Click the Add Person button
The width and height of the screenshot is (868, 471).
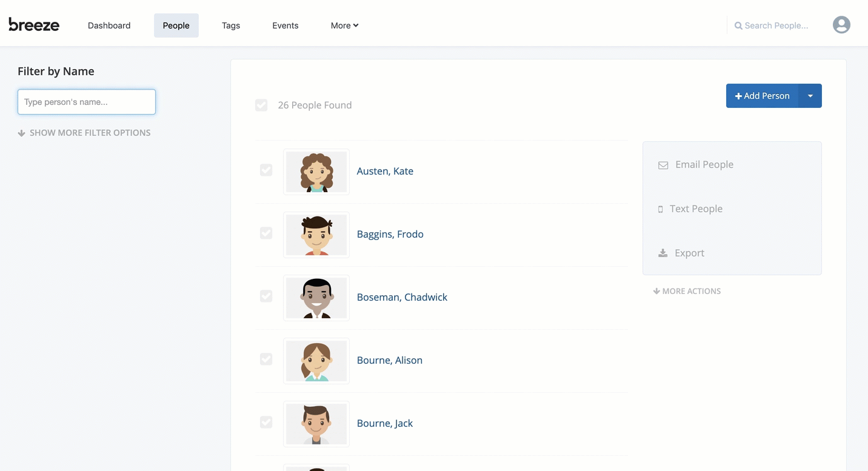[x=762, y=96]
